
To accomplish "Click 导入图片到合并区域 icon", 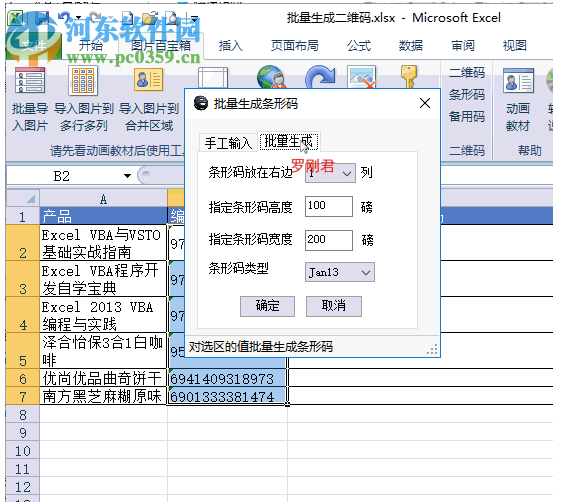I will (x=149, y=79).
